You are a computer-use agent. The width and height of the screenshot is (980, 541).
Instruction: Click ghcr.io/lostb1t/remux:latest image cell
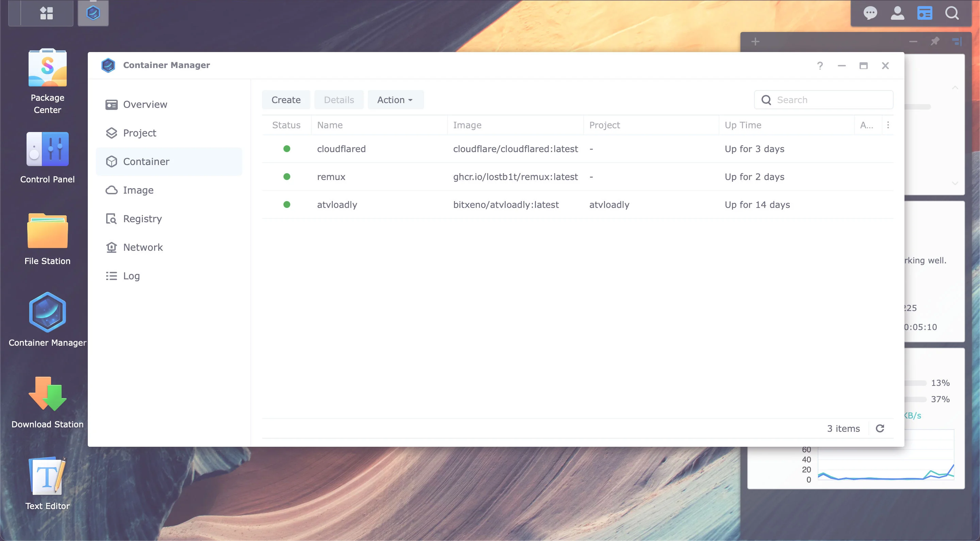coord(515,177)
